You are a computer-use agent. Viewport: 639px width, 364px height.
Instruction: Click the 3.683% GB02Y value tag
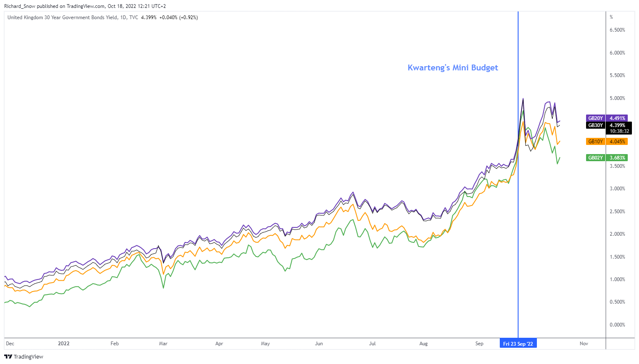(617, 158)
